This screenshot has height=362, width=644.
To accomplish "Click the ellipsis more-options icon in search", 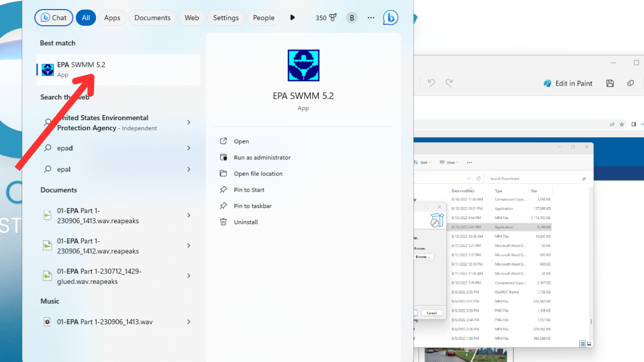I will pyautogui.click(x=371, y=18).
